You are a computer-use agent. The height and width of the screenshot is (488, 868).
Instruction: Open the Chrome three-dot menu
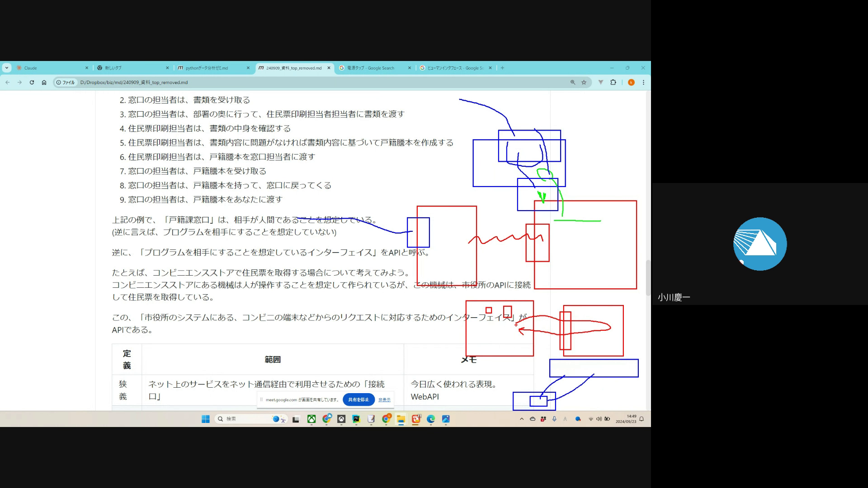pos(643,82)
